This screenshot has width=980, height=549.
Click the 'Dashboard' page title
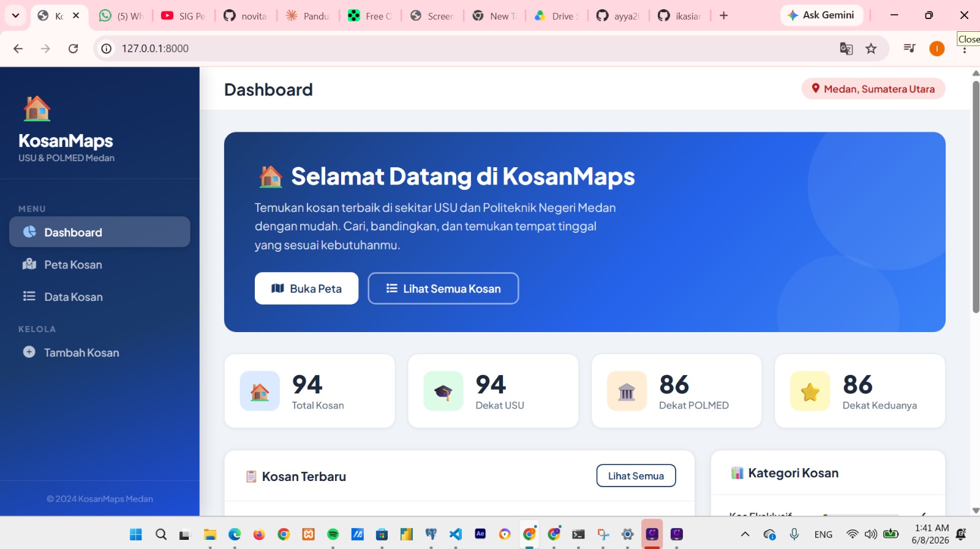[268, 89]
